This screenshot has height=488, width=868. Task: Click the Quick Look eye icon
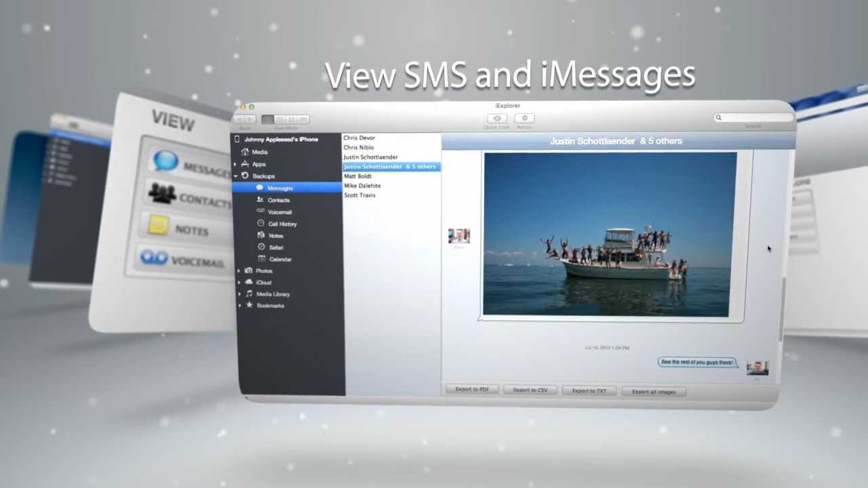(x=497, y=118)
